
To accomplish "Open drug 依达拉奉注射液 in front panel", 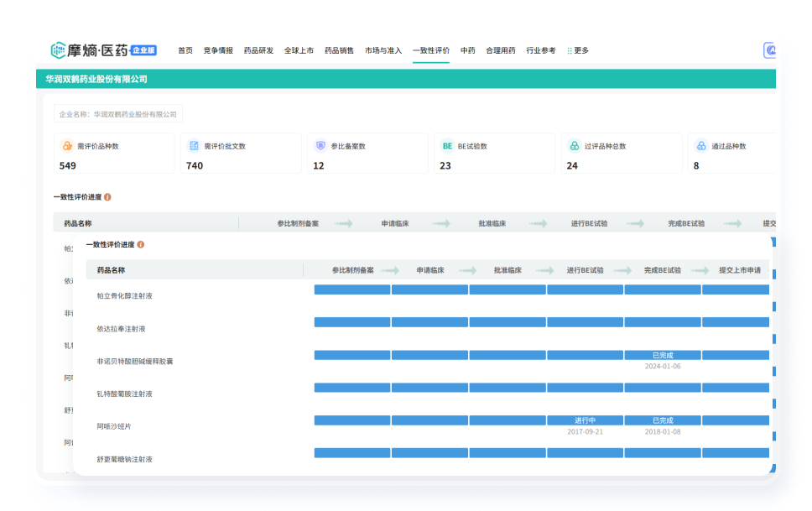I will click(x=121, y=329).
